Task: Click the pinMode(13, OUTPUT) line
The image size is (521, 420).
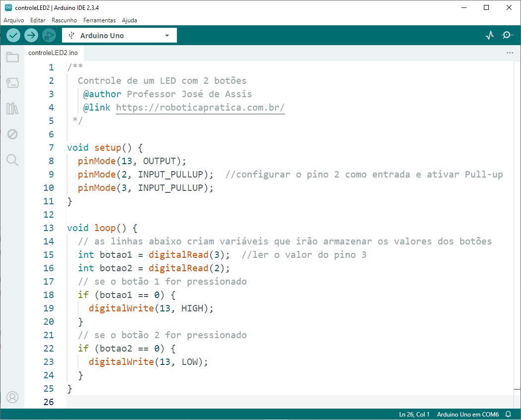Action: tap(132, 161)
